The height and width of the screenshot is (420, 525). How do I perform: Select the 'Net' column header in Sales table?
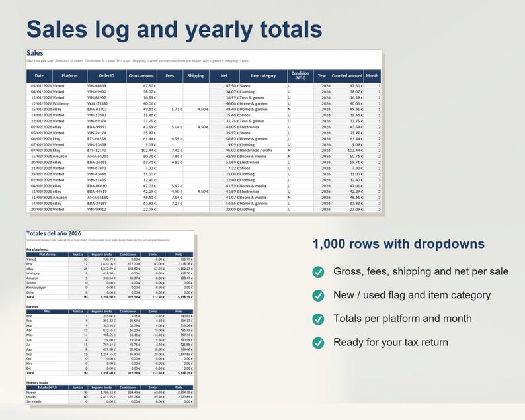224,76
